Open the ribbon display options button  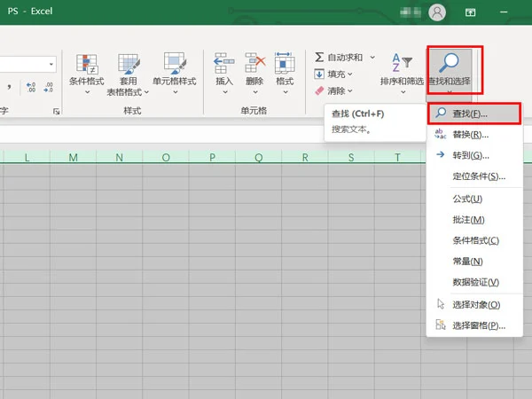(x=471, y=12)
